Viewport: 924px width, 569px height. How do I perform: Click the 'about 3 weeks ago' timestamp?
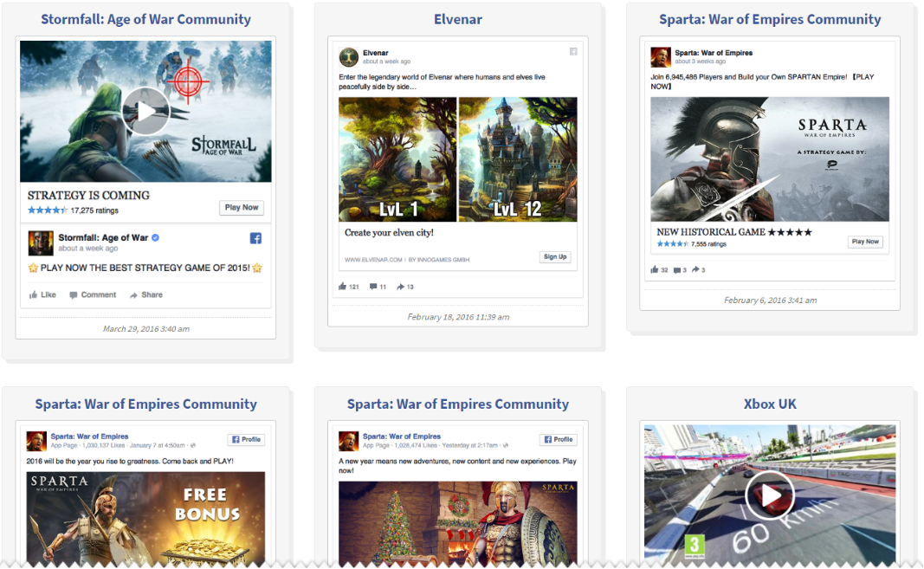[x=700, y=61]
